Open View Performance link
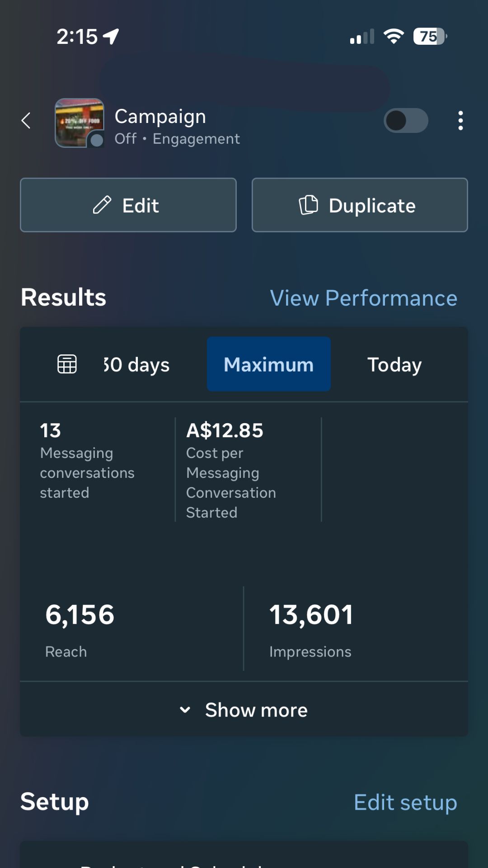 click(x=363, y=298)
